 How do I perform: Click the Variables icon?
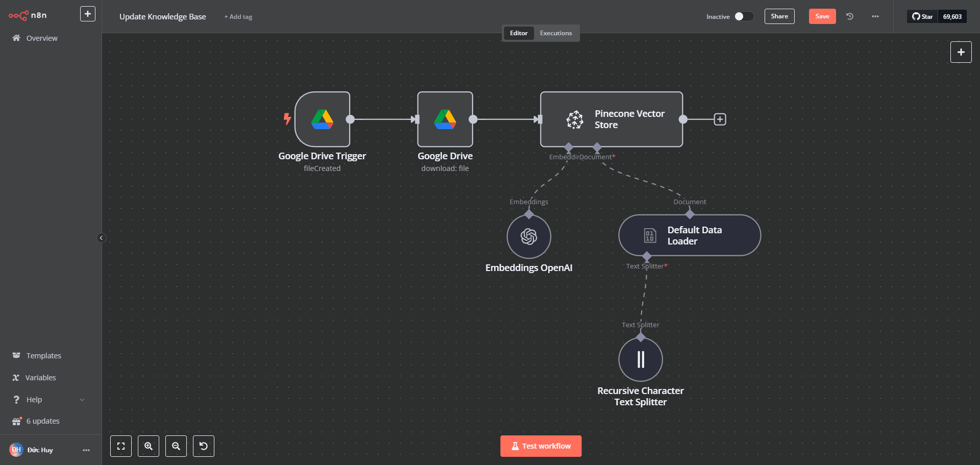16,378
